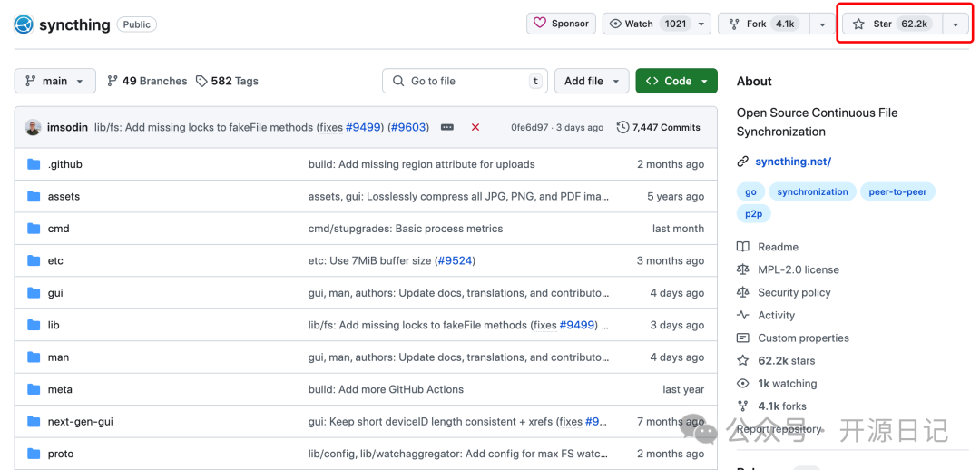
Task: Expand the Add file dropdown
Action: [x=592, y=81]
